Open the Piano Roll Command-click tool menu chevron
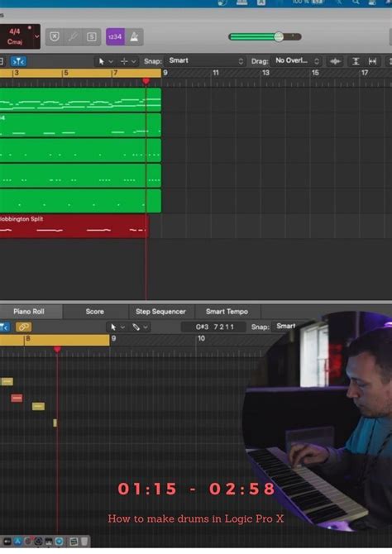This screenshot has width=392, height=554. (x=146, y=327)
